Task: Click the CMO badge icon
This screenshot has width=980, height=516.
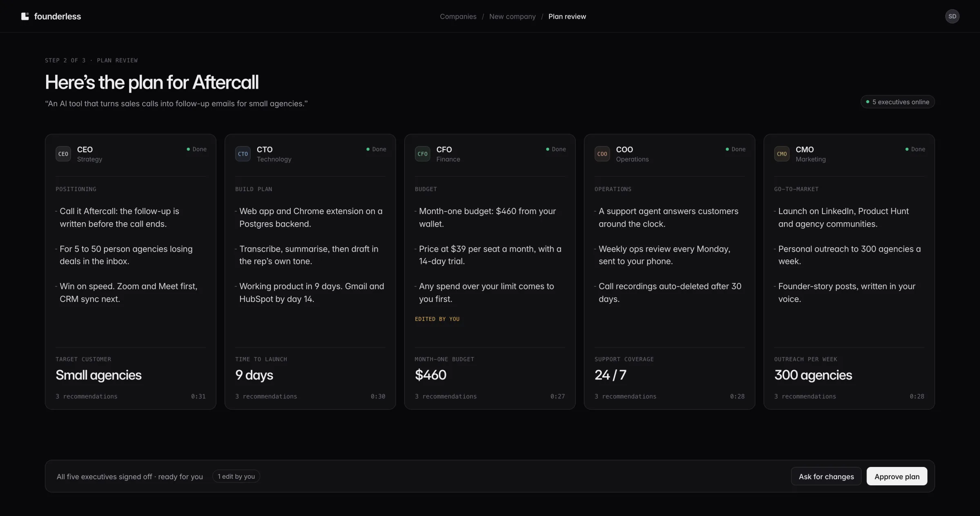Action: (x=782, y=154)
